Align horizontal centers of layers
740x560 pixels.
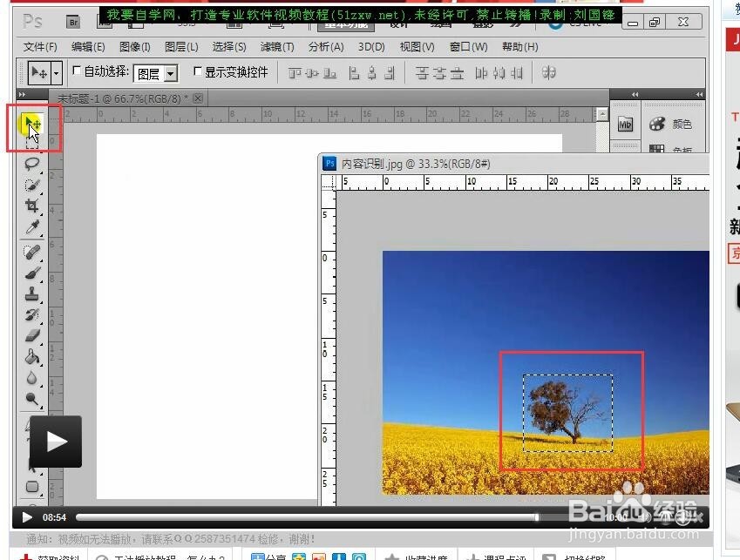(x=372, y=73)
